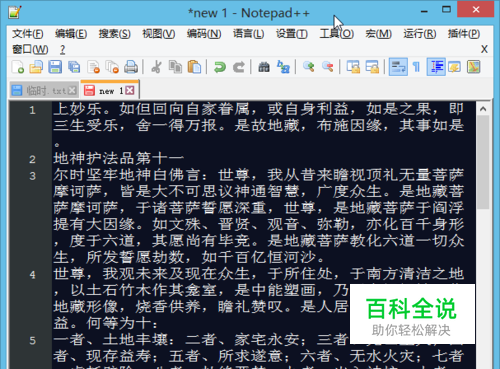Open the 文件(F) menu

(28, 34)
